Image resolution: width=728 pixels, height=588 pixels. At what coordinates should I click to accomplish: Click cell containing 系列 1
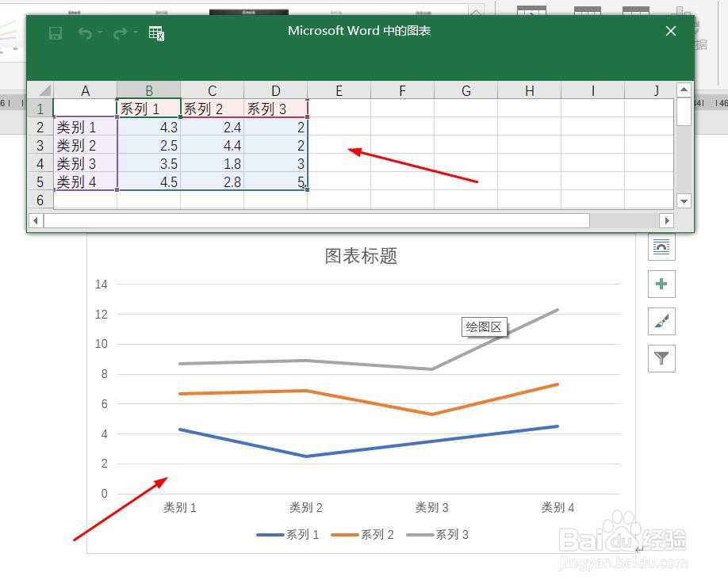click(148, 108)
